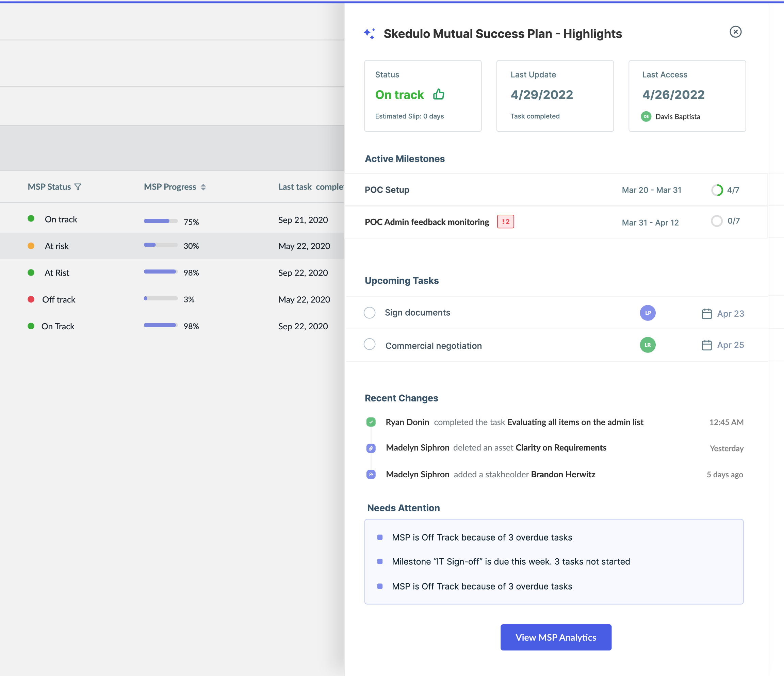This screenshot has width=784, height=676.
Task: Click orange status dot for At risk row
Action: point(31,246)
